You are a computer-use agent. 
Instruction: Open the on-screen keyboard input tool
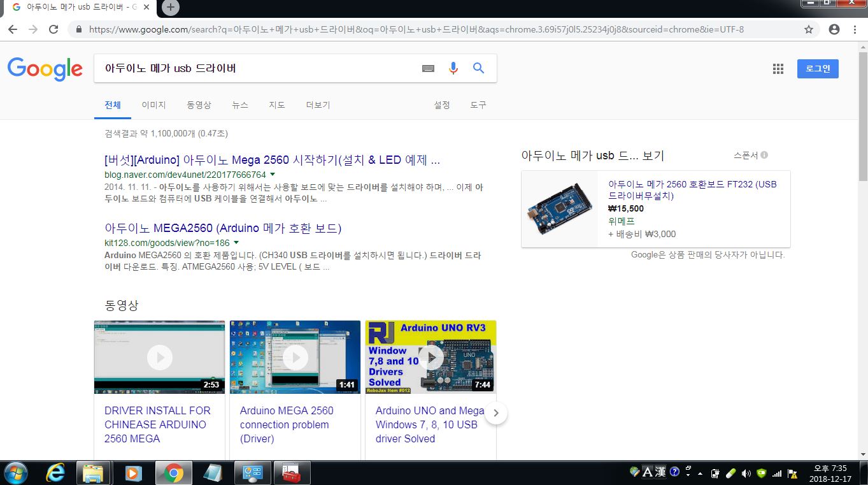click(x=429, y=69)
